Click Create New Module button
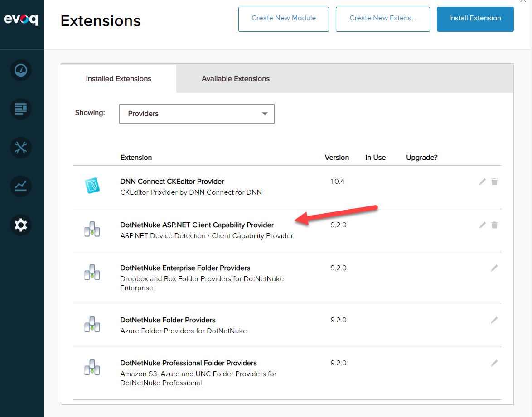This screenshot has height=417, width=532. 284,19
